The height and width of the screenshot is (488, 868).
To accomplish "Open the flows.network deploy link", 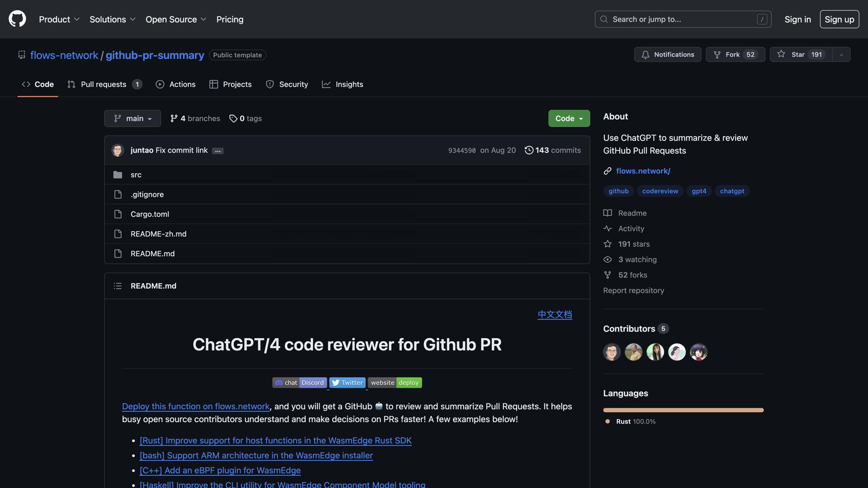I will pyautogui.click(x=195, y=406).
